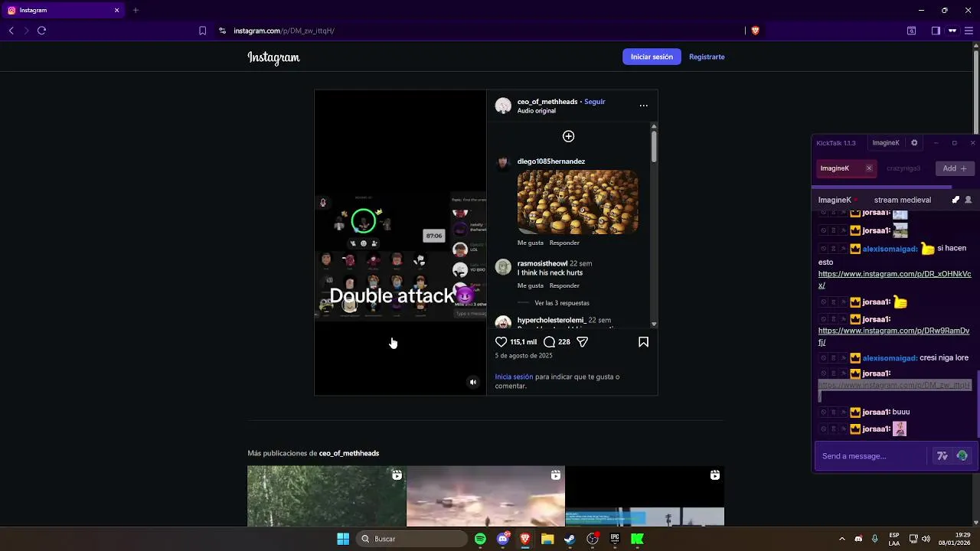Screen dimensions: 980x551
Task: Toggle the browser sidebar panel icon
Action: click(936, 31)
